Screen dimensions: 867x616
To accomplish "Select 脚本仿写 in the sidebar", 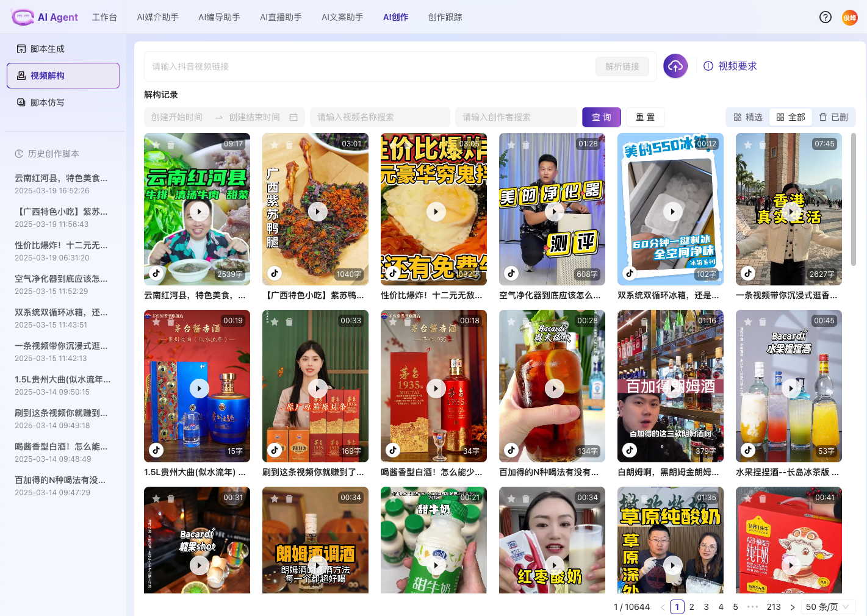I will (x=48, y=102).
